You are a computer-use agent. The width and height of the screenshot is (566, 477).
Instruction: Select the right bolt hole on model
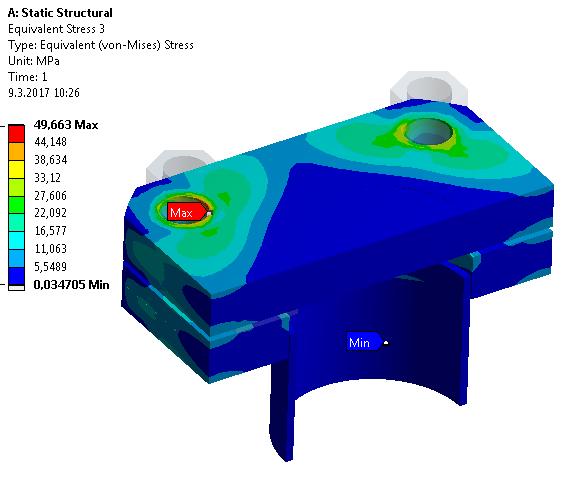[x=428, y=132]
